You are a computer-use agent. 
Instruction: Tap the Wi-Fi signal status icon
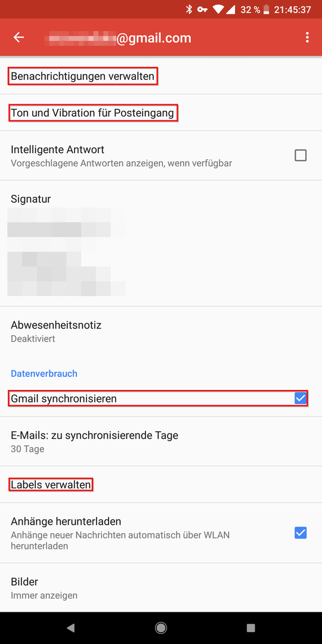(218, 10)
